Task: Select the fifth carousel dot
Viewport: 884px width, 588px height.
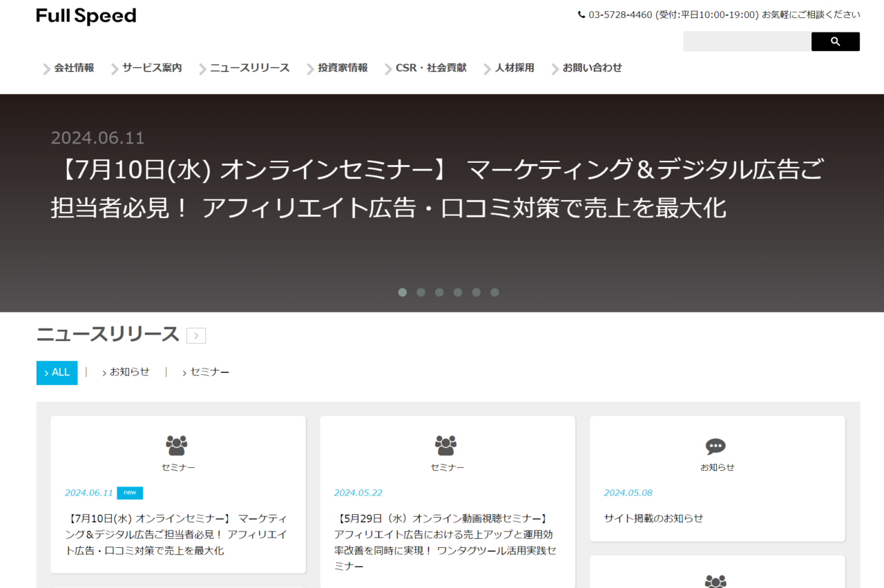Action: pos(476,292)
